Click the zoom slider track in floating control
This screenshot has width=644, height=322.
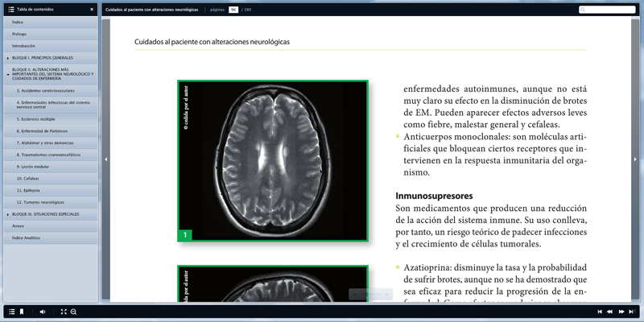pyautogui.click(x=370, y=295)
